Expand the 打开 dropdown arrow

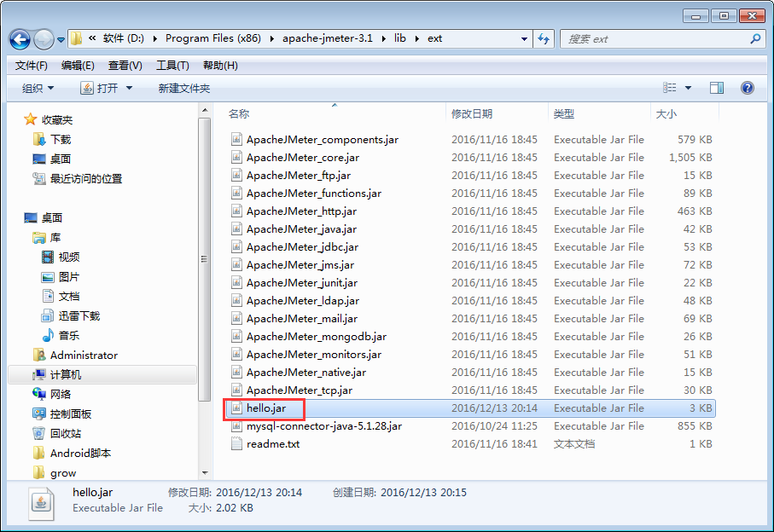[x=130, y=89]
